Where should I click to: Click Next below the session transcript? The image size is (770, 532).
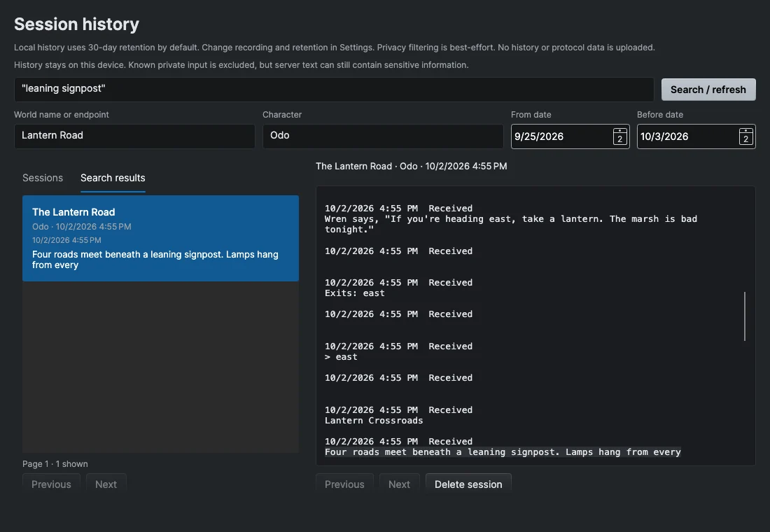coord(399,484)
